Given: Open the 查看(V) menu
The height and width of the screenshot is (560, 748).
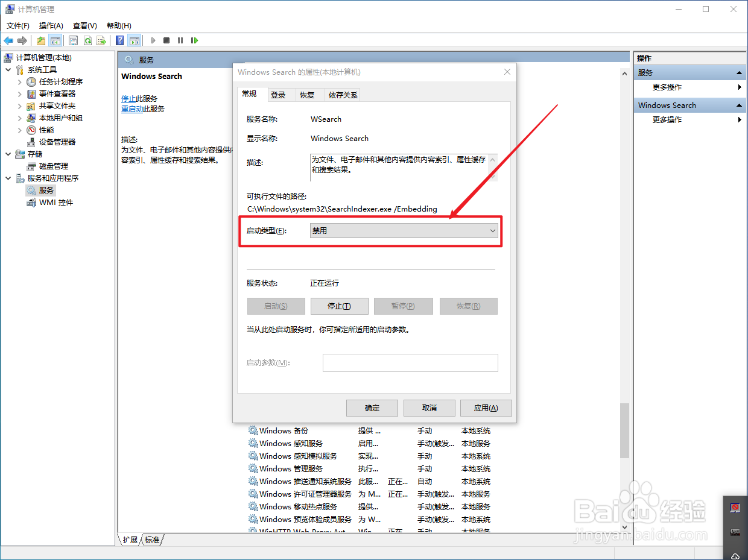Looking at the screenshot, I should pyautogui.click(x=84, y=25).
